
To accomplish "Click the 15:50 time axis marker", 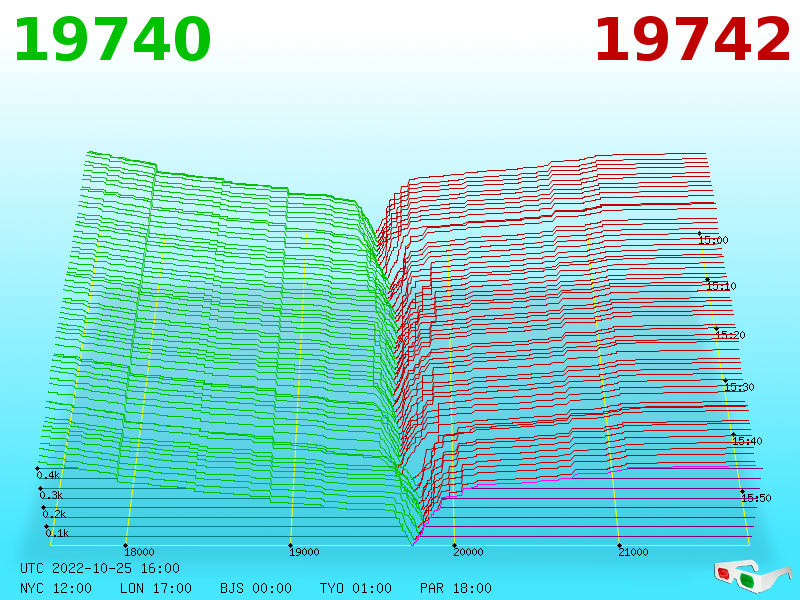I will (756, 497).
